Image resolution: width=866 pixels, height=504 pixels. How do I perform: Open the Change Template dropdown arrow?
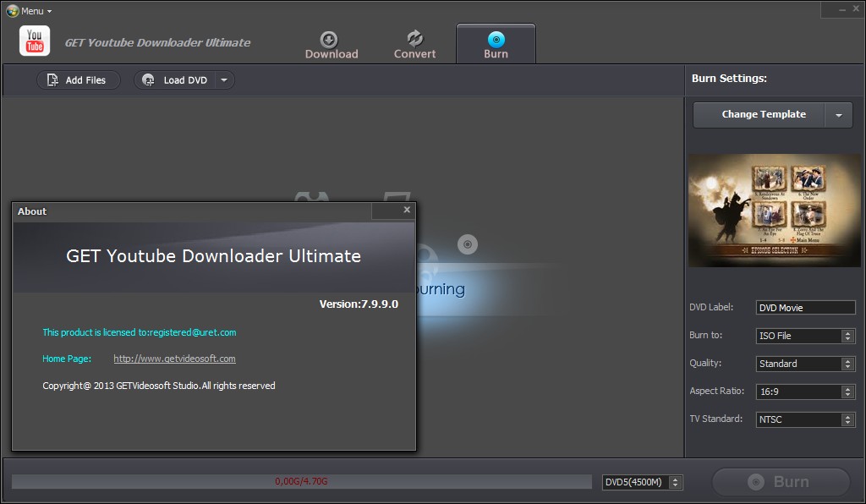pos(838,115)
